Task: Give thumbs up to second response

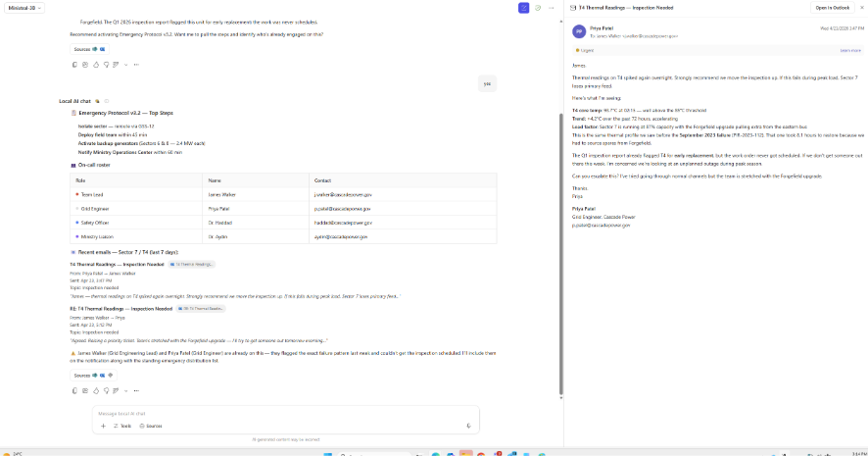Action: [x=96, y=390]
